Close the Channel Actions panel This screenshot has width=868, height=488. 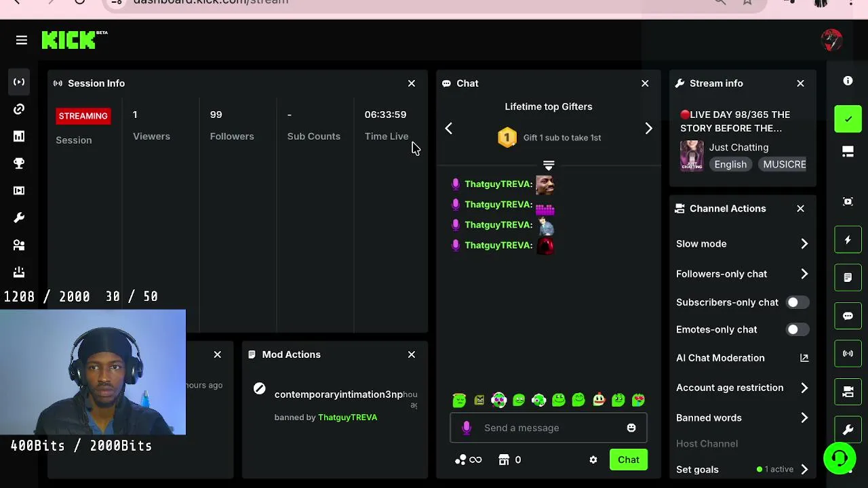(x=800, y=209)
